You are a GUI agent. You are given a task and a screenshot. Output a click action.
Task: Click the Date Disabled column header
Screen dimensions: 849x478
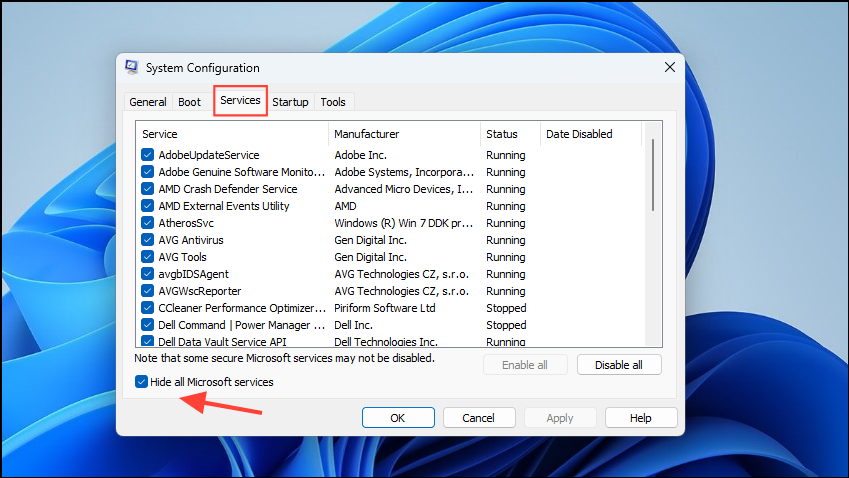591,134
